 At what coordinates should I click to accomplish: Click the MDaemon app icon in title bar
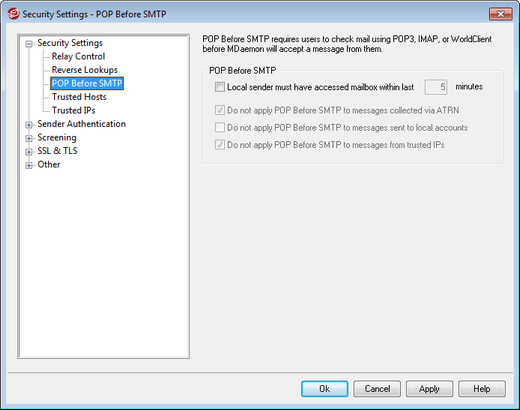tap(13, 14)
